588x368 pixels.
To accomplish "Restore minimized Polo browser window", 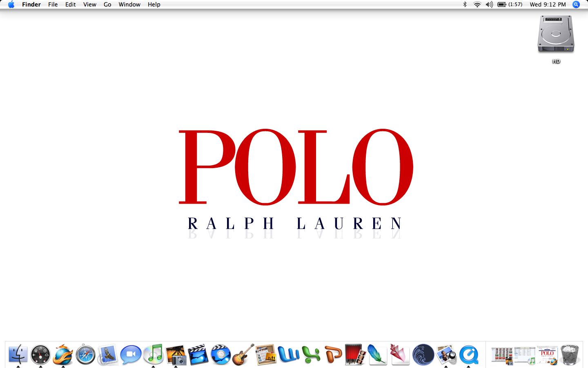I will click(547, 355).
